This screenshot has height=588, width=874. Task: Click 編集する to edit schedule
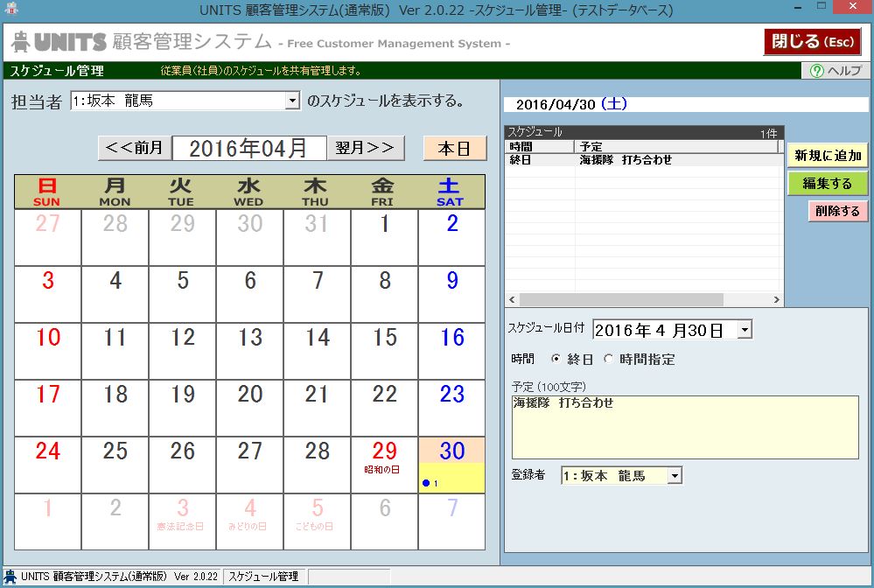[828, 184]
